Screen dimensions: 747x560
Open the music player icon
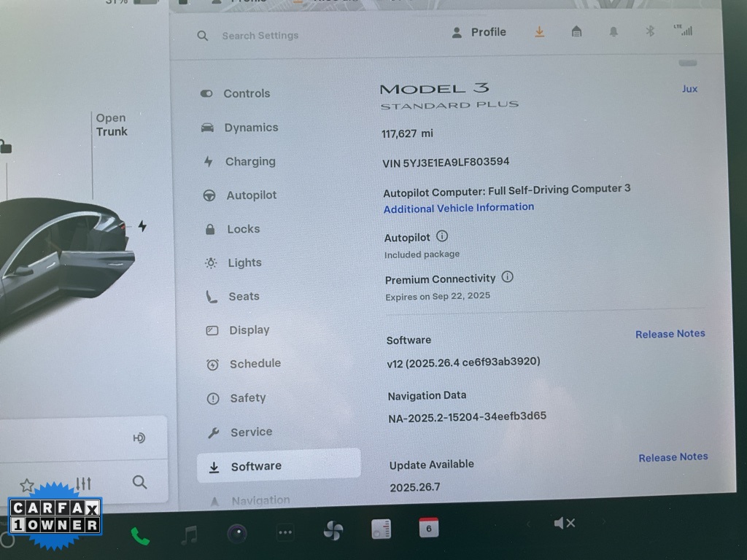point(189,535)
